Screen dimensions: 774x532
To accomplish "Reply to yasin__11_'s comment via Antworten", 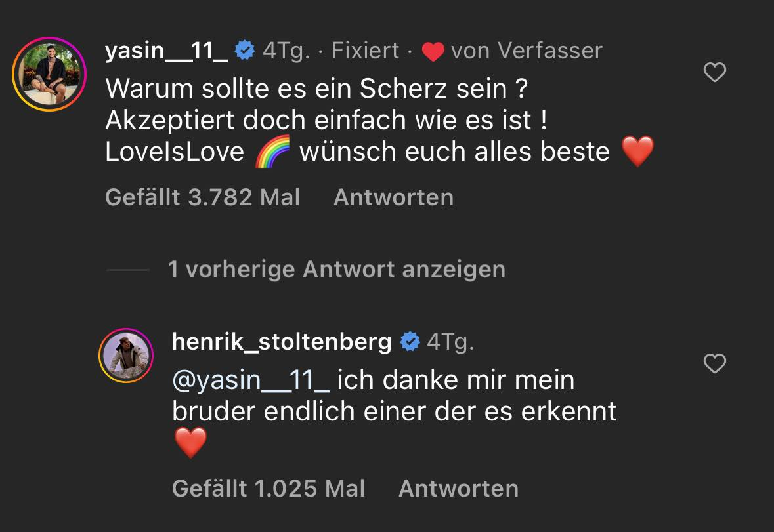I will pyautogui.click(x=393, y=197).
